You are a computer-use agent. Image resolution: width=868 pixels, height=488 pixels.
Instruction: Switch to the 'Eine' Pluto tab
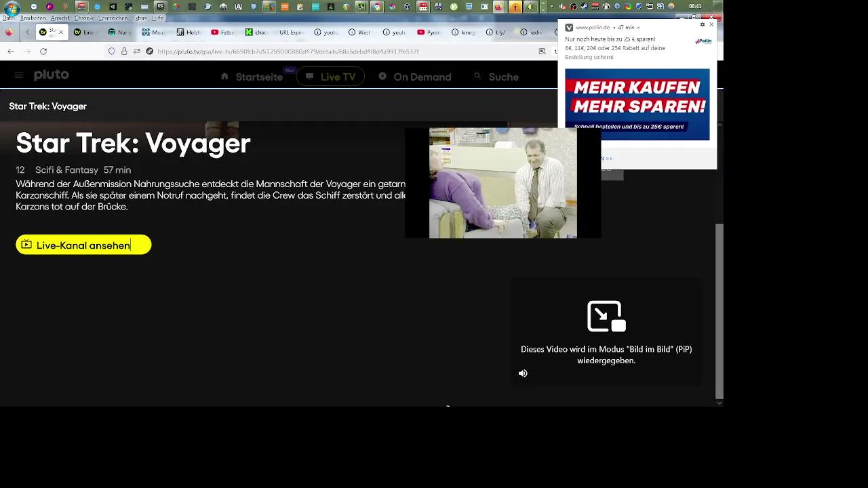coord(85,32)
